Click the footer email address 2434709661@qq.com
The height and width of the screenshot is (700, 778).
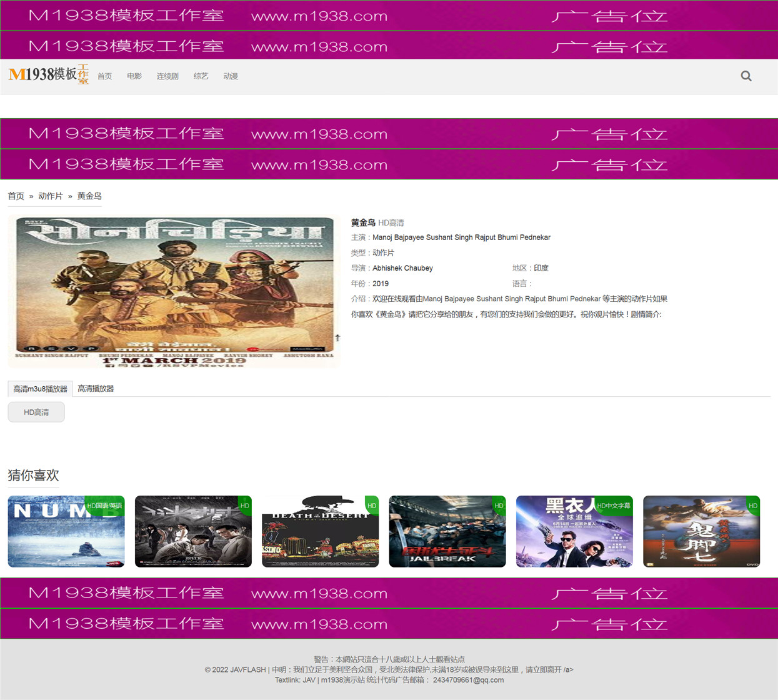point(468,680)
